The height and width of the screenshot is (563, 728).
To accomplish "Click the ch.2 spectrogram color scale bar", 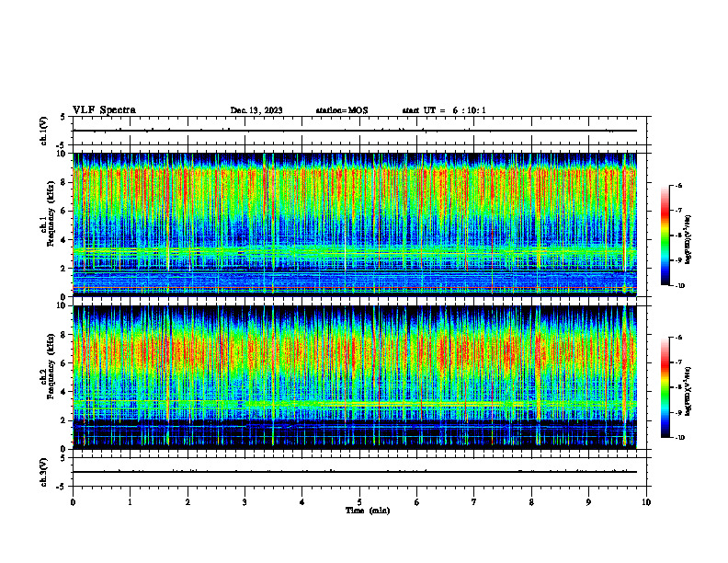I will pyautogui.click(x=665, y=387).
